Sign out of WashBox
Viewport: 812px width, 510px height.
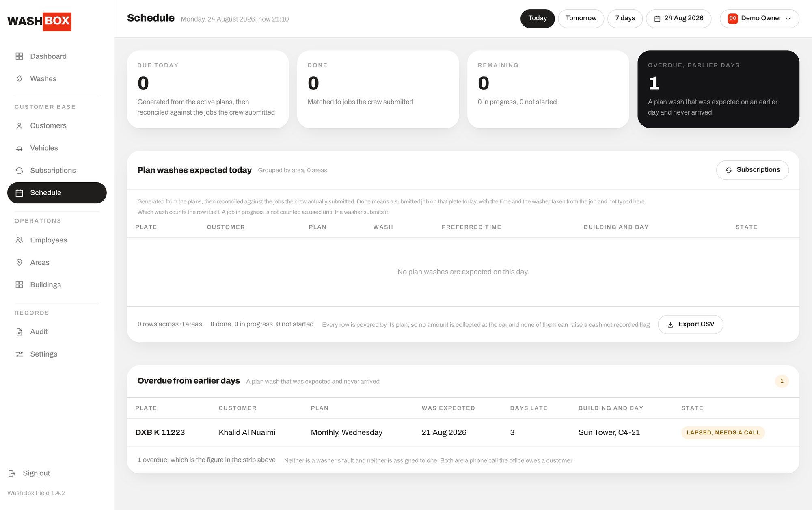click(29, 473)
